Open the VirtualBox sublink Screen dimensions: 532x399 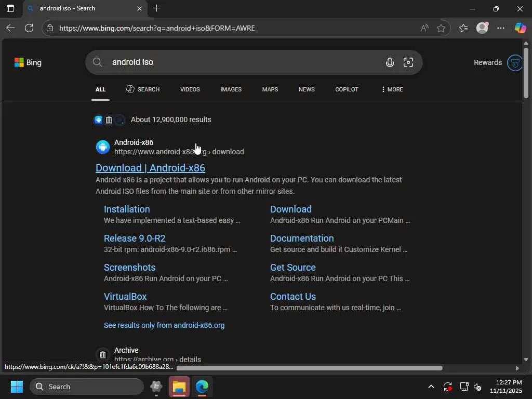click(x=125, y=297)
